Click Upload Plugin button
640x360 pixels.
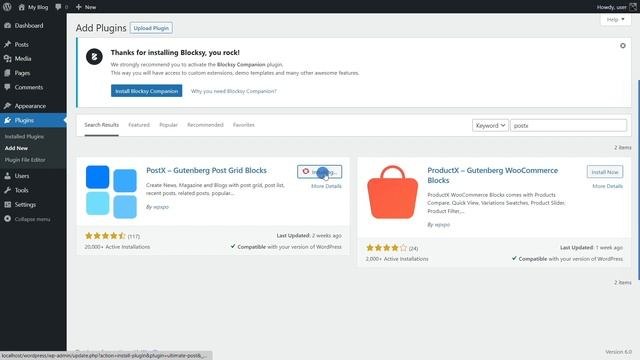click(151, 28)
